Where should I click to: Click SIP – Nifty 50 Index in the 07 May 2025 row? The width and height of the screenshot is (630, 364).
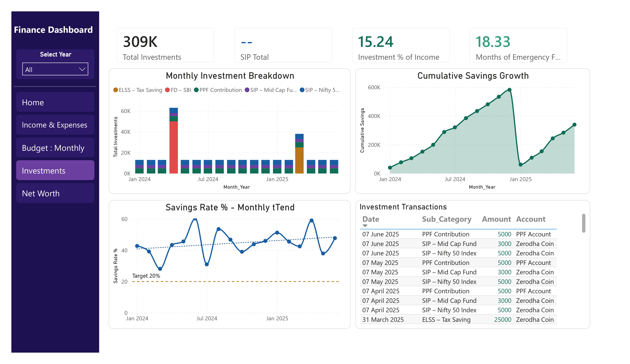click(x=449, y=281)
